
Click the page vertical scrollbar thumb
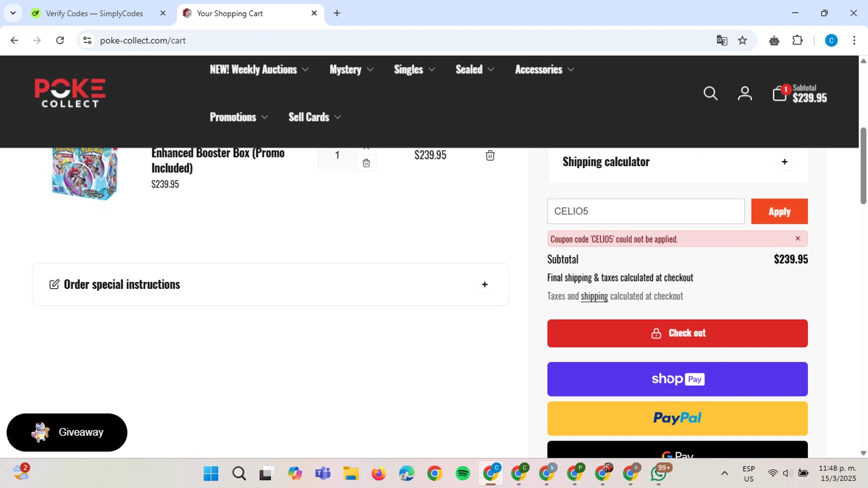point(863,166)
